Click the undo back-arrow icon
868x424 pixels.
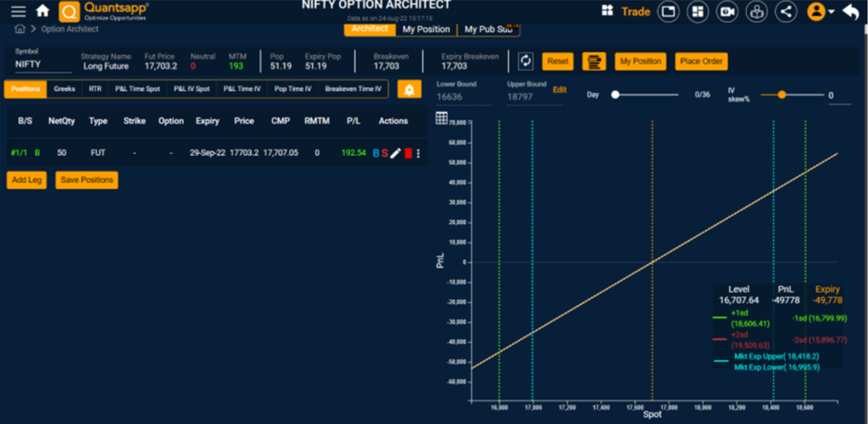click(x=851, y=11)
